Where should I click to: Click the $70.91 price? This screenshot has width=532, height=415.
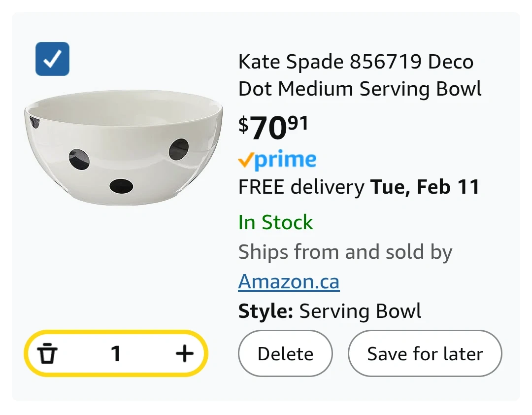pyautogui.click(x=273, y=128)
